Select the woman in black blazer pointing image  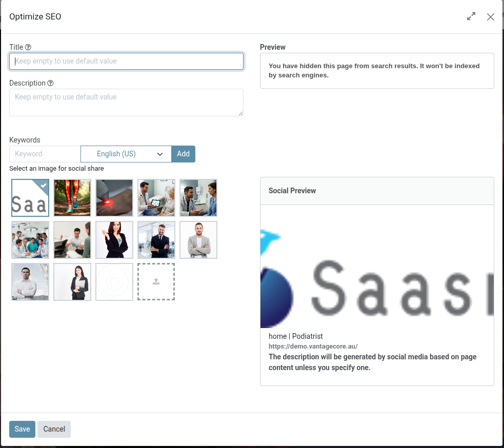[x=114, y=240]
